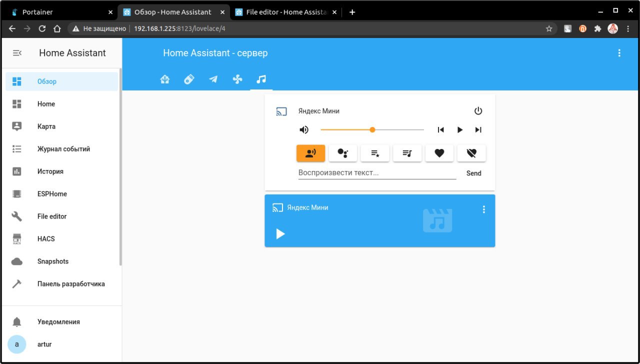Close the Portainer browser tab
640x364 pixels.
click(x=110, y=12)
